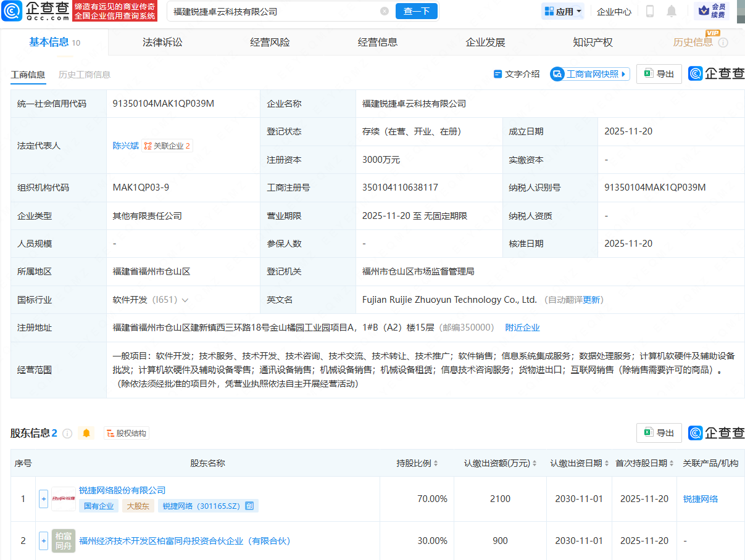Viewport: 745px width, 560px height.
Task: Sort shareholders by 持股比例 column
Action: point(417,463)
